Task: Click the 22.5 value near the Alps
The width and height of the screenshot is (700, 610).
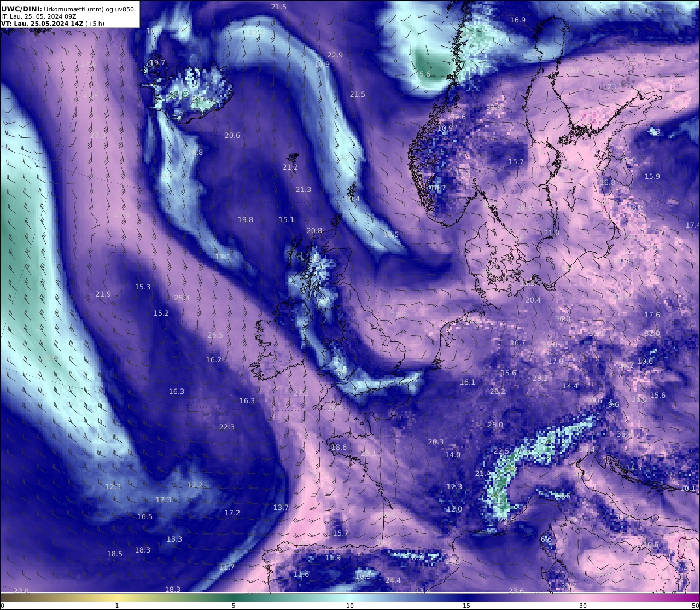Action: [501, 451]
